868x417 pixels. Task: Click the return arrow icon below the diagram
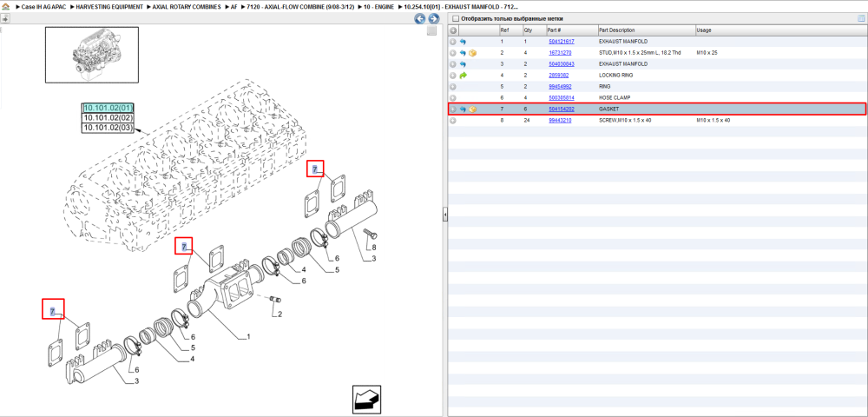pyautogui.click(x=367, y=398)
